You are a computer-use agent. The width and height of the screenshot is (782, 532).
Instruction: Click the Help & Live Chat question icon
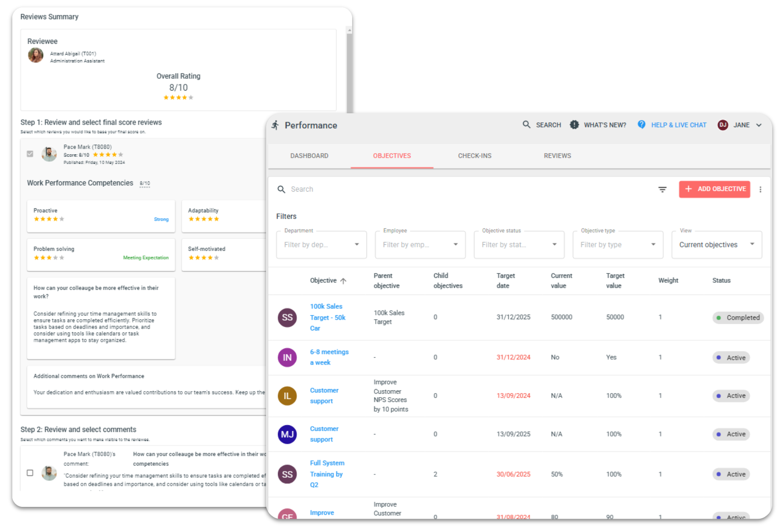(x=641, y=125)
